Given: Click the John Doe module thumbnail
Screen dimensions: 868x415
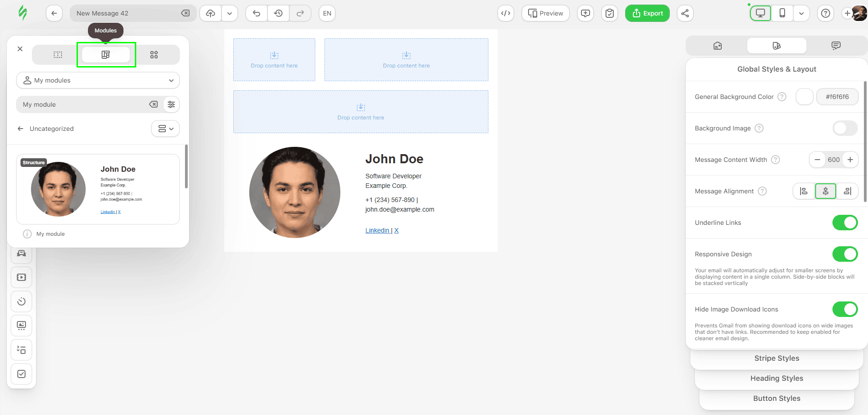Looking at the screenshot, I should point(98,189).
